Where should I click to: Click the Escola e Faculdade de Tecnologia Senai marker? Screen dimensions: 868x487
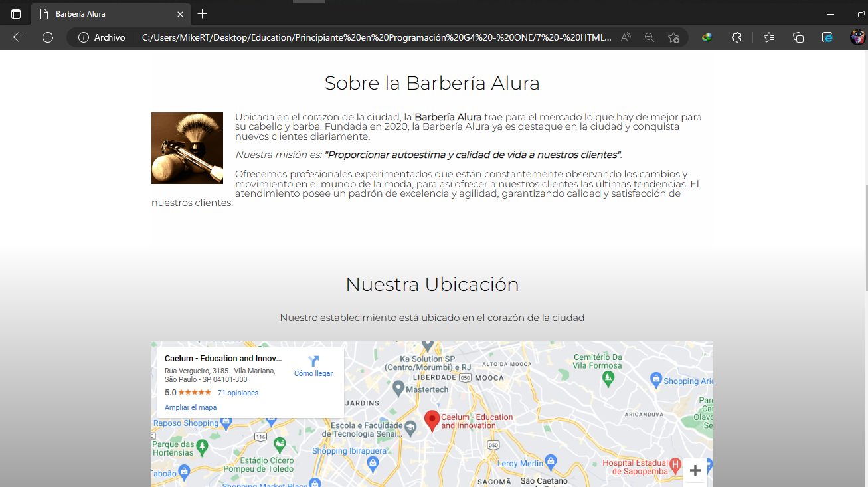411,430
